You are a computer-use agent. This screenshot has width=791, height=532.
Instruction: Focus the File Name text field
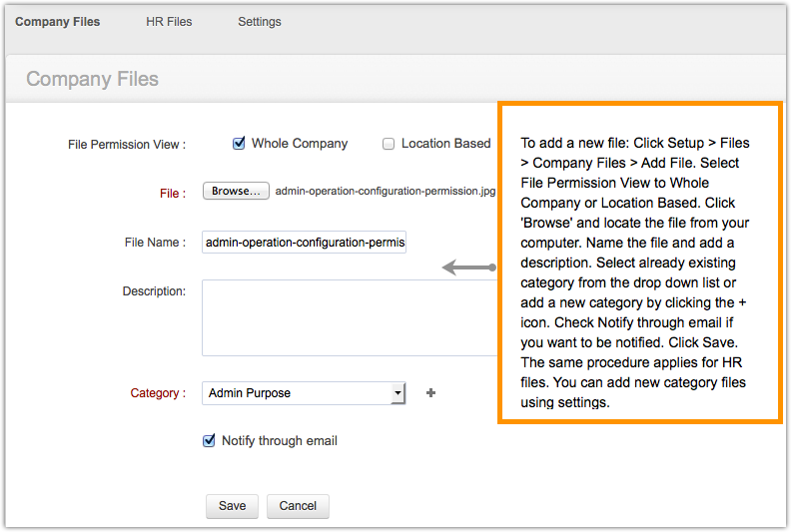(x=304, y=243)
